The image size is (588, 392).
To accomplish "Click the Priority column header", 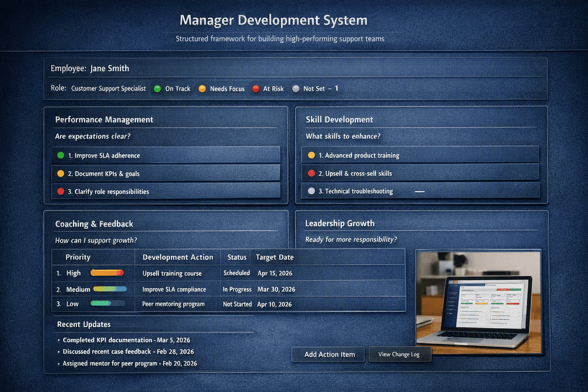I will [x=78, y=257].
